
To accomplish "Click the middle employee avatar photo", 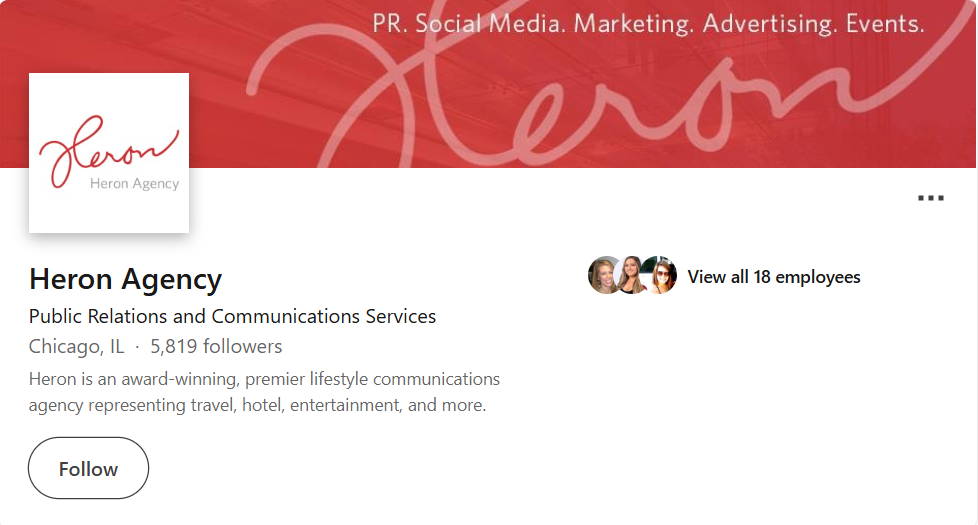I will (x=631, y=275).
